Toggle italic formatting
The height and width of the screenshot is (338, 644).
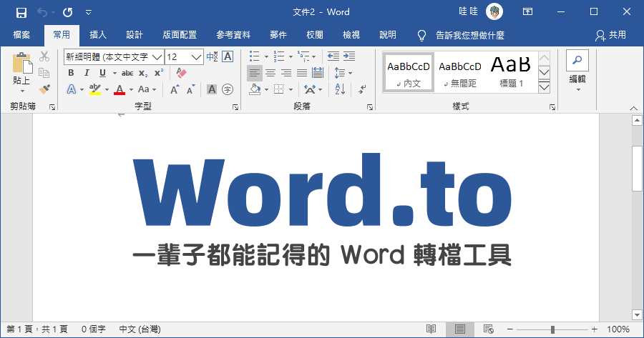87,73
